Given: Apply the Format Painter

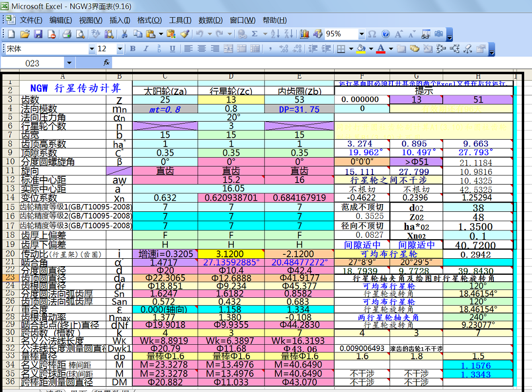Looking at the screenshot, I should pyautogui.click(x=184, y=34).
